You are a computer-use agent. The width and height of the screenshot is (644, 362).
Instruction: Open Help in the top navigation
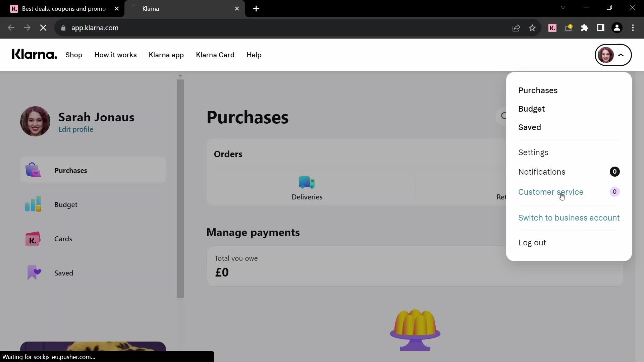[254, 55]
